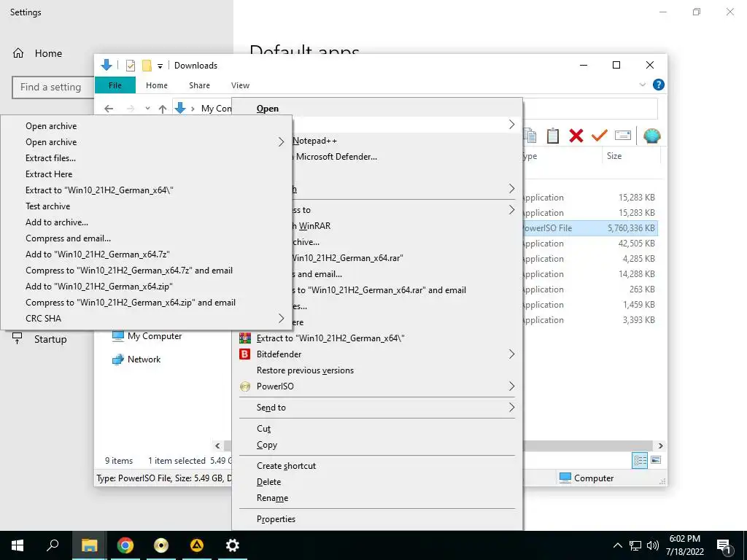
Task: Open taskbar Search magnifier
Action: (x=53, y=545)
